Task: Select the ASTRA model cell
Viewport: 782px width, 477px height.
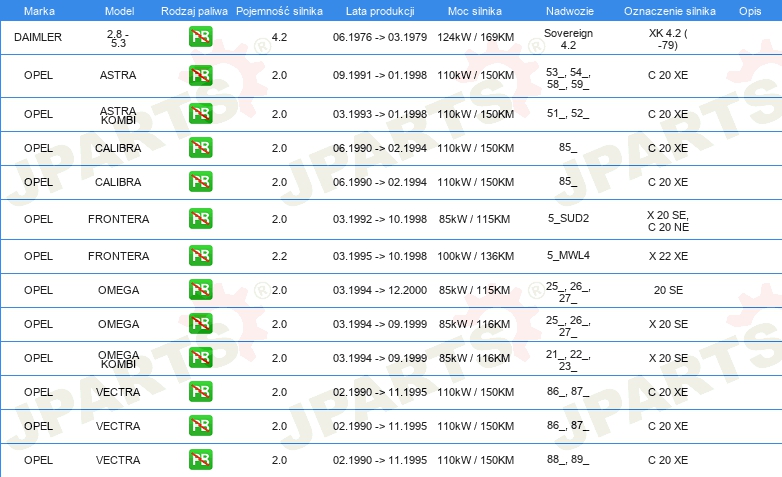Action: pyautogui.click(x=118, y=75)
